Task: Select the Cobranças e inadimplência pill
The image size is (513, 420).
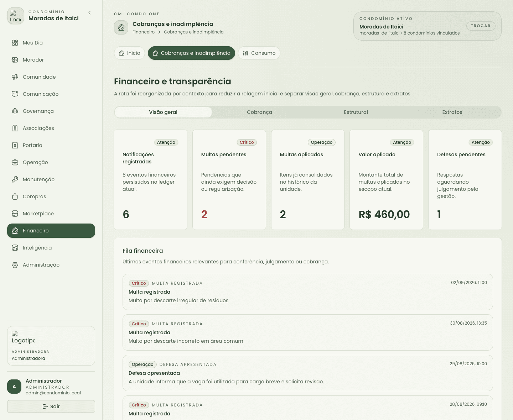Action: pos(191,53)
